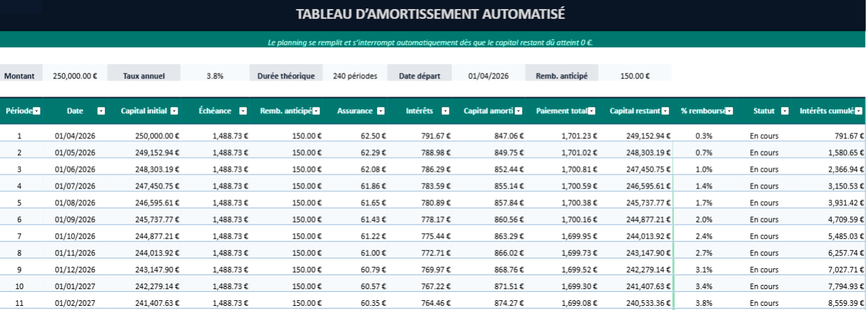This screenshot has height=310, width=868.
Task: Click the Statut cell in period 1 row
Action: [x=764, y=136]
